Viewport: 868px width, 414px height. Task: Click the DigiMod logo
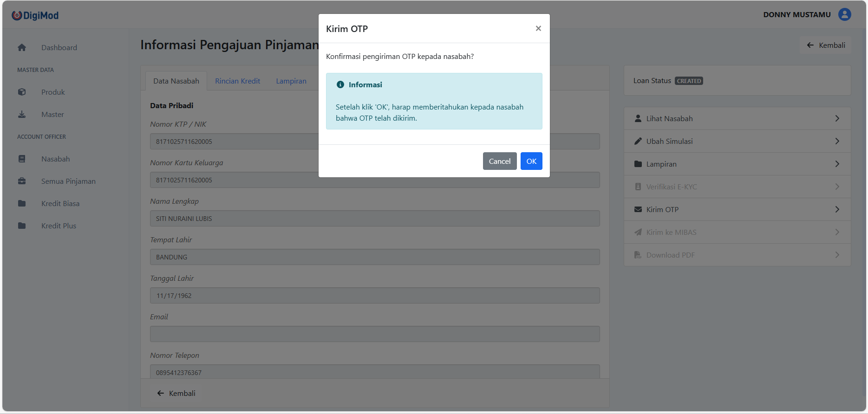point(35,15)
